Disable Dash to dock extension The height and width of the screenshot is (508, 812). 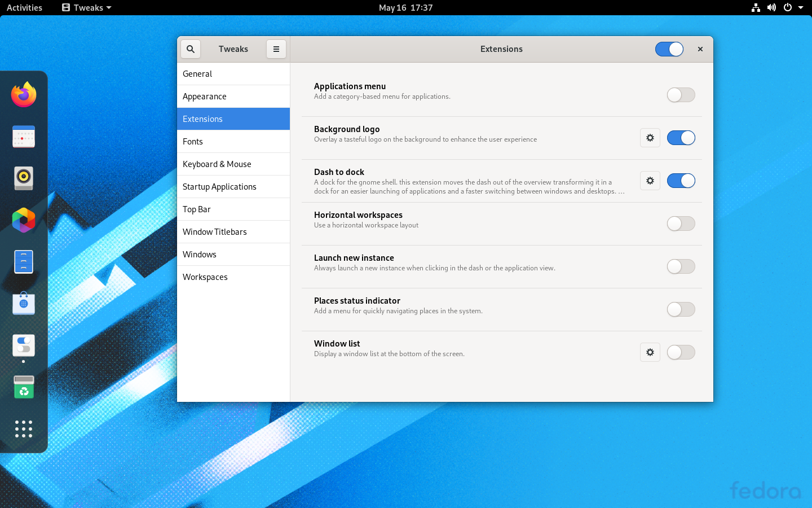[681, 181]
